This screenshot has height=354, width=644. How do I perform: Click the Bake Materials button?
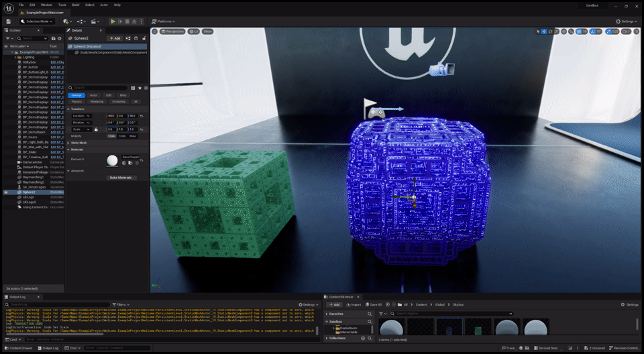click(120, 178)
